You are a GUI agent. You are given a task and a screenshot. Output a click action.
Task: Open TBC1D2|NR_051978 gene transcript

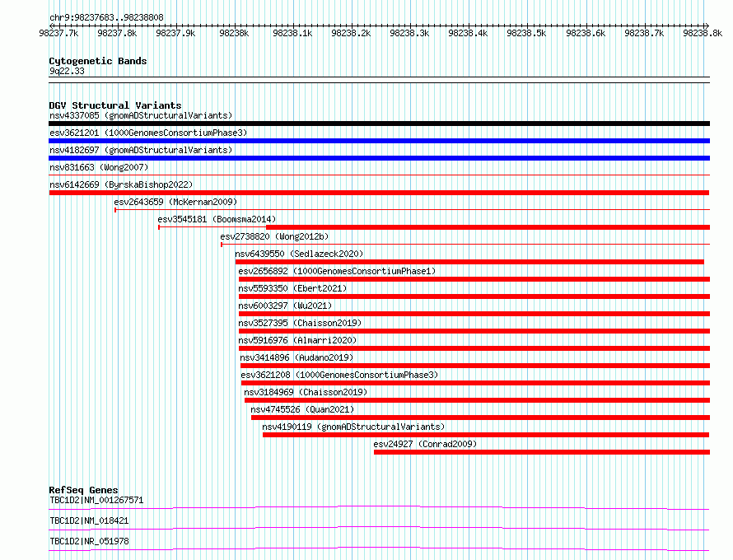coord(89,541)
